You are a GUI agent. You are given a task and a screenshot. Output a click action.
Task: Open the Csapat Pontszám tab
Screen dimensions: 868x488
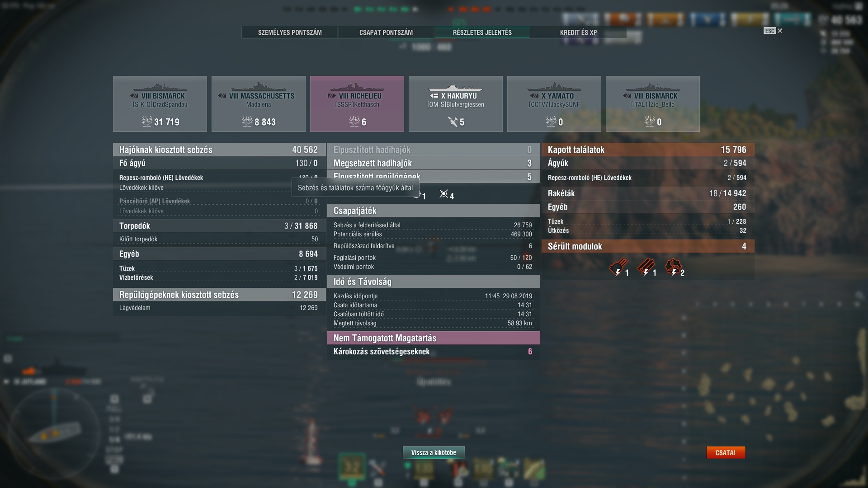click(386, 33)
